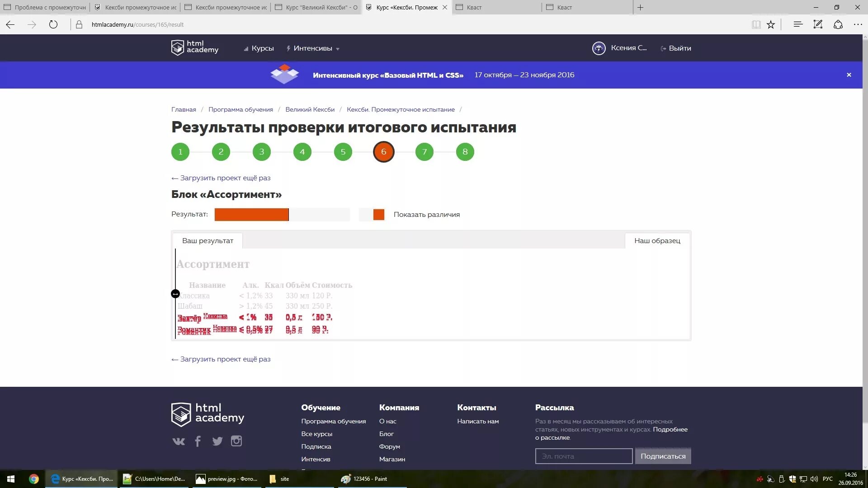
Task: Select result step 6 circle
Action: [x=383, y=152]
